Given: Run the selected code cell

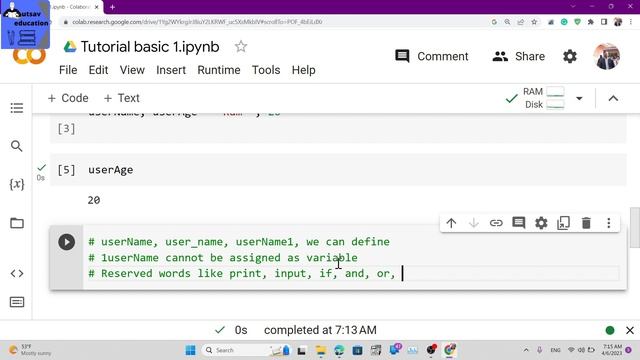Looking at the screenshot, I should click(67, 242).
